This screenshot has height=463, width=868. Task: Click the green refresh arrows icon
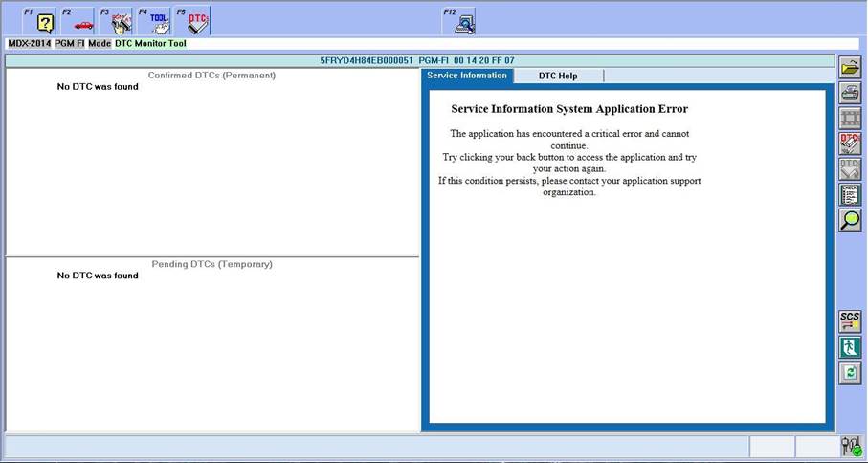(850, 373)
